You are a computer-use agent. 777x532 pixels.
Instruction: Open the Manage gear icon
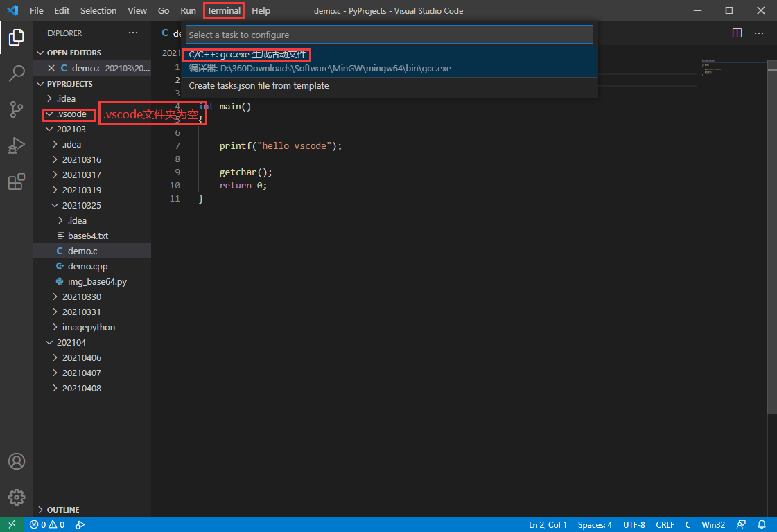[x=17, y=497]
